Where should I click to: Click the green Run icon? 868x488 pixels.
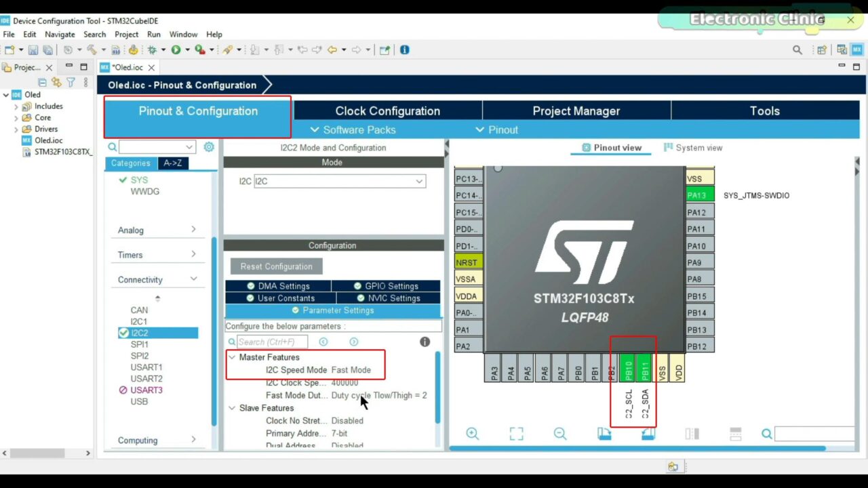(176, 50)
